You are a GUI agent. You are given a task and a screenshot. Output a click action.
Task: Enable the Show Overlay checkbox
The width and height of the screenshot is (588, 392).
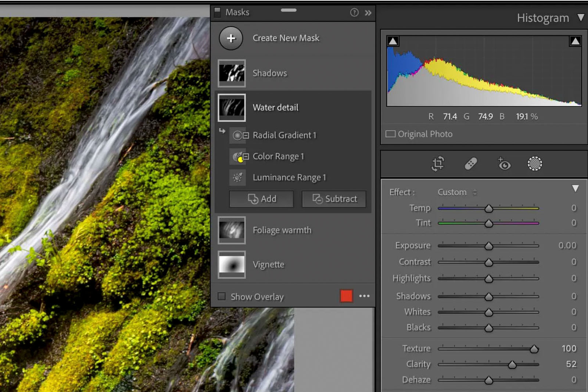(x=222, y=296)
